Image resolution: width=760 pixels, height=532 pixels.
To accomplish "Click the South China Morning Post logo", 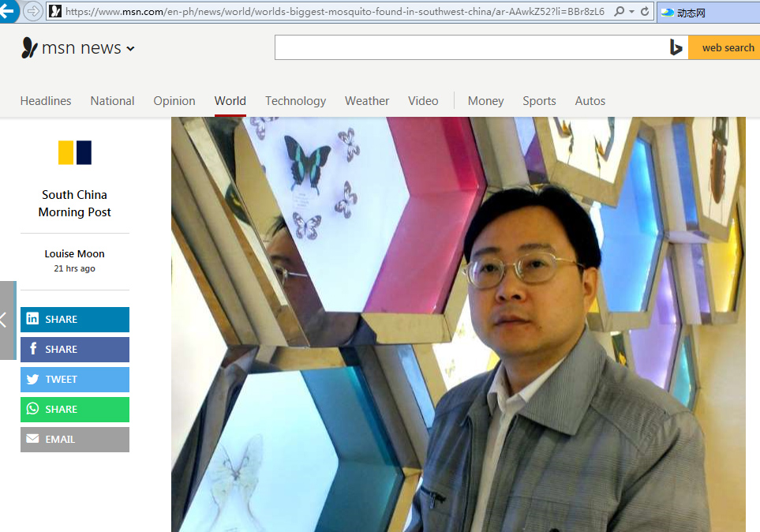I will [75, 153].
